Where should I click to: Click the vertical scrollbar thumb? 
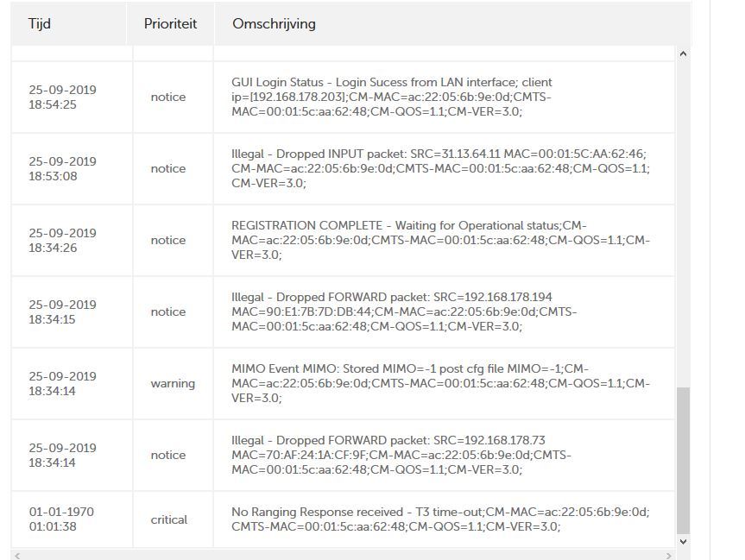pyautogui.click(x=683, y=461)
